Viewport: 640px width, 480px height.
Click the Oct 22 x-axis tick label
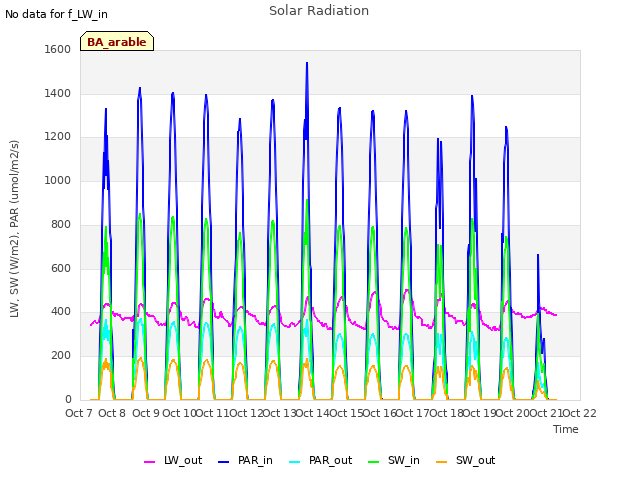coord(579,413)
